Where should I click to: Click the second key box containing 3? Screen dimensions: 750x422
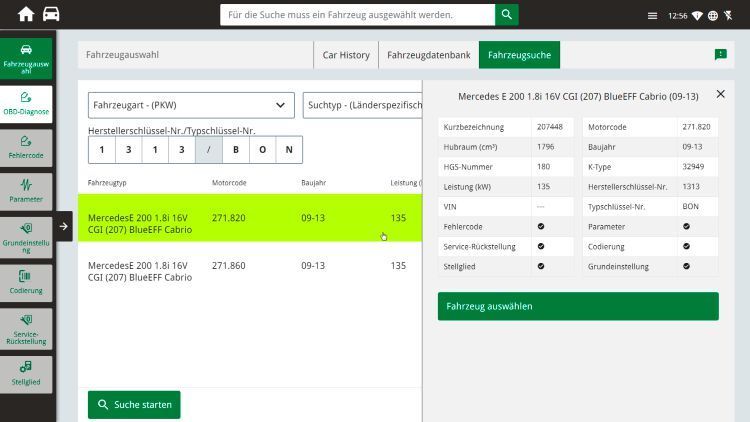point(129,150)
